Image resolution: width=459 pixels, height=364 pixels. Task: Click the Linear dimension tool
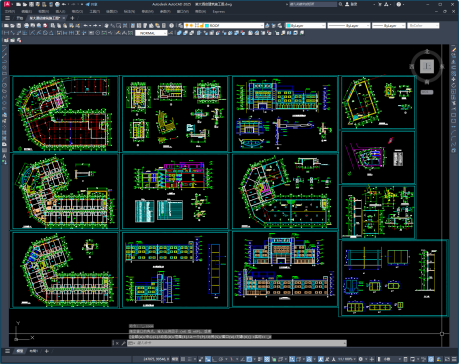pyautogui.click(x=6, y=33)
